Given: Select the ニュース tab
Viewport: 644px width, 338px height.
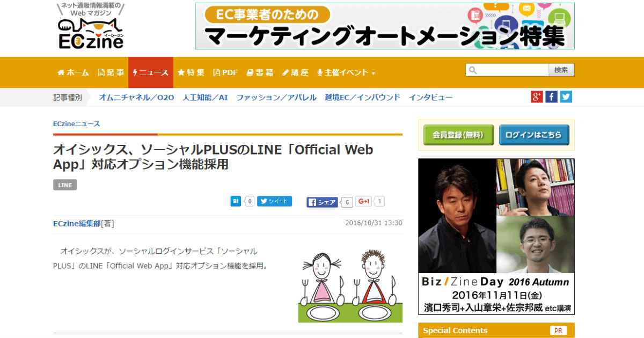Looking at the screenshot, I should pyautogui.click(x=151, y=72).
